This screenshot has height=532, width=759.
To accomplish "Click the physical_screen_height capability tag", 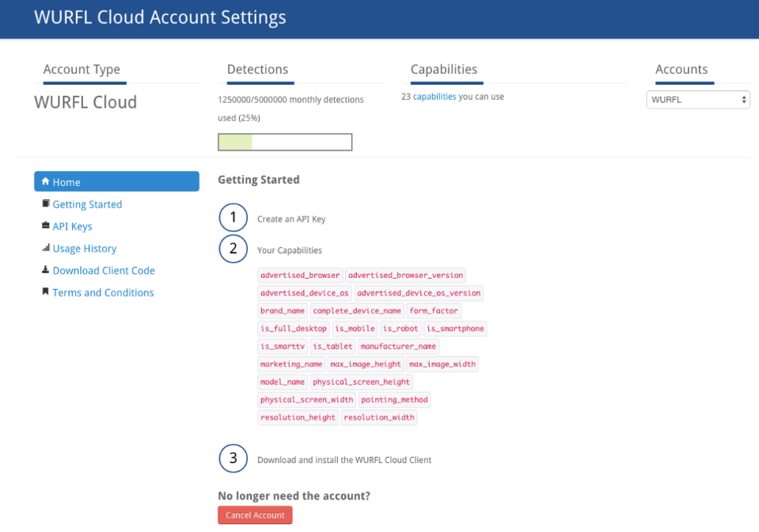I will click(x=361, y=382).
